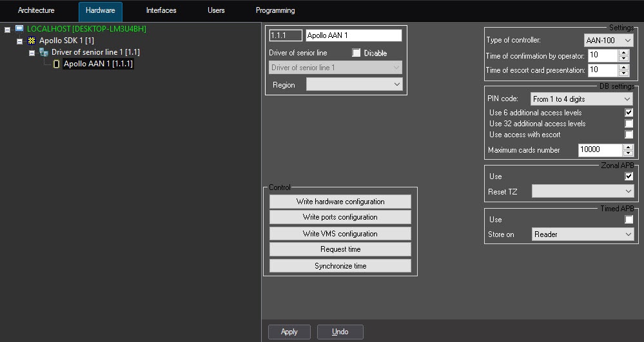
Task: Click the Driver of senior line icon
Action: point(44,52)
